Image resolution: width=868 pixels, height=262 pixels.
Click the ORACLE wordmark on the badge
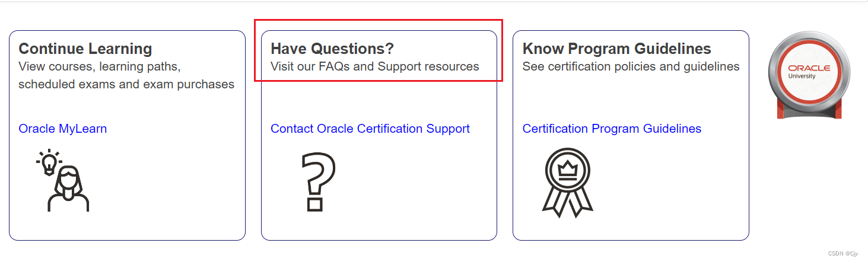809,69
